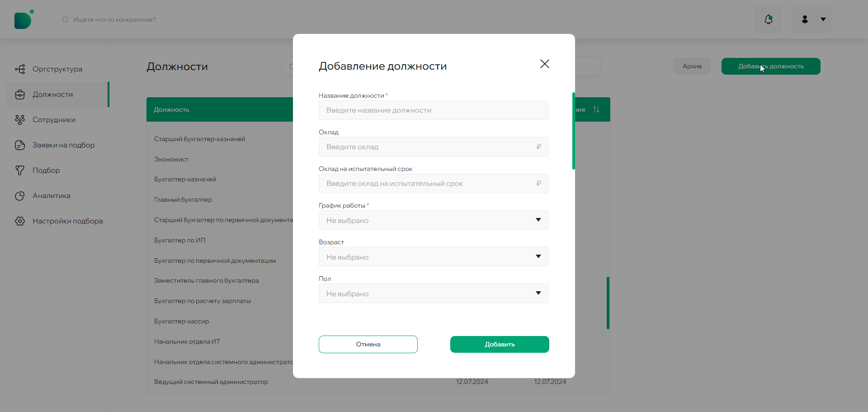This screenshot has width=868, height=412.
Task: Open Оргструктура menu item
Action: tap(57, 69)
